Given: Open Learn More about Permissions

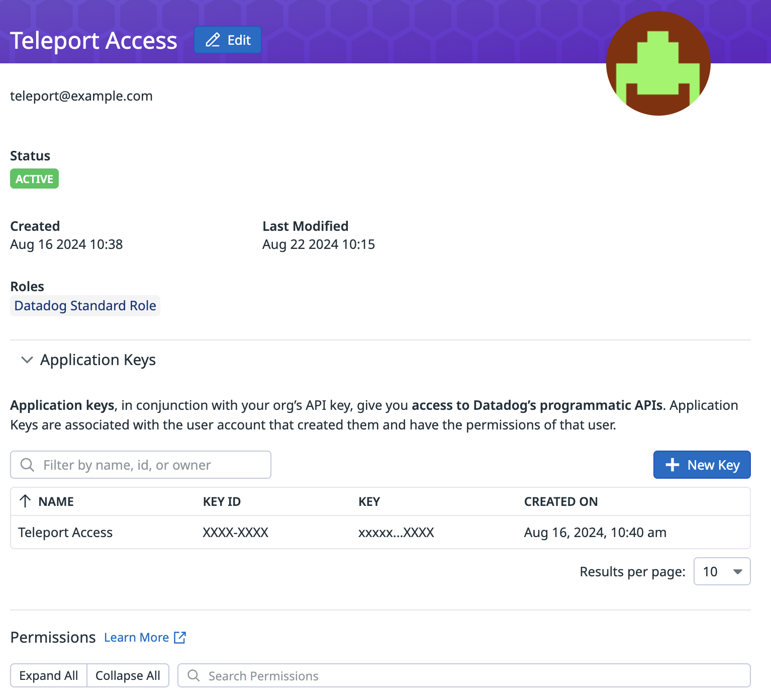Looking at the screenshot, I should [x=136, y=637].
